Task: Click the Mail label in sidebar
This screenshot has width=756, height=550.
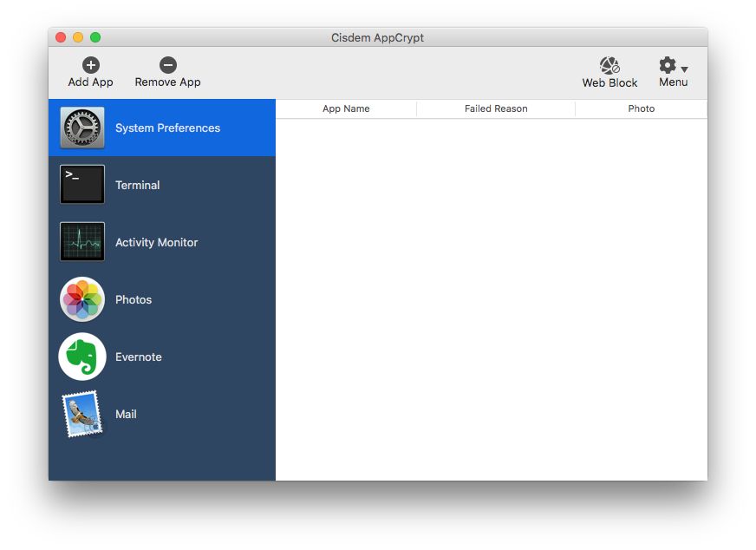Action: click(x=126, y=414)
